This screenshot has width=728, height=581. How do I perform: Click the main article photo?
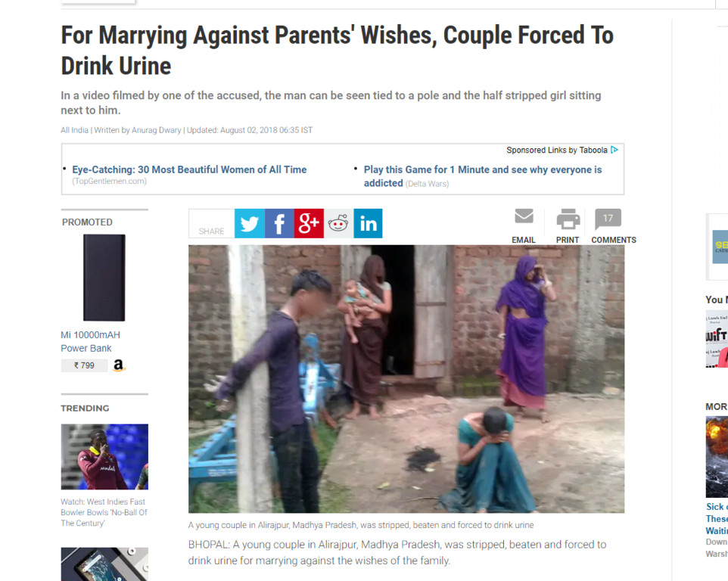tap(406, 379)
